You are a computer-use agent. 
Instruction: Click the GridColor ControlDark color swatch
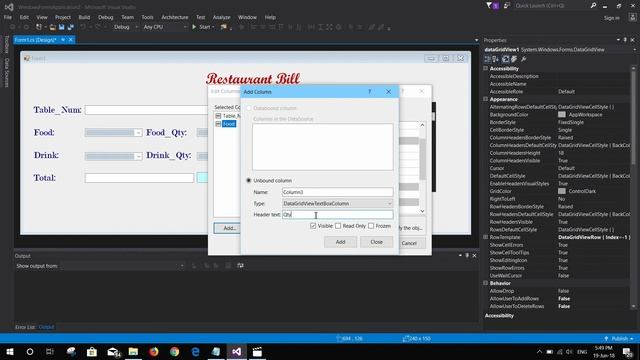click(x=562, y=191)
